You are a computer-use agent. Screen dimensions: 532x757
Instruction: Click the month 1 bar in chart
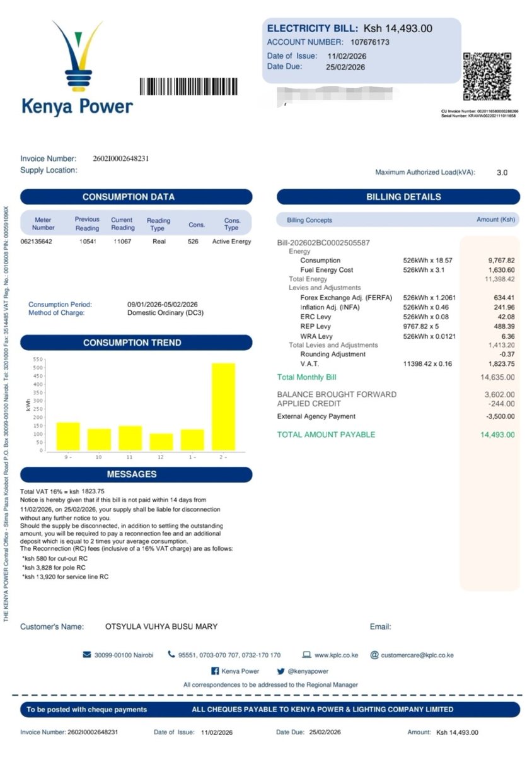coord(192,440)
